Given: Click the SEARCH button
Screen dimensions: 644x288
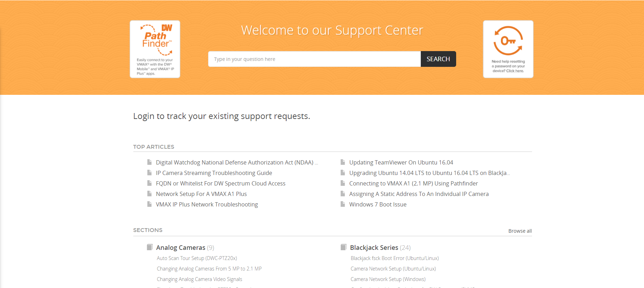Looking at the screenshot, I should pos(438,59).
